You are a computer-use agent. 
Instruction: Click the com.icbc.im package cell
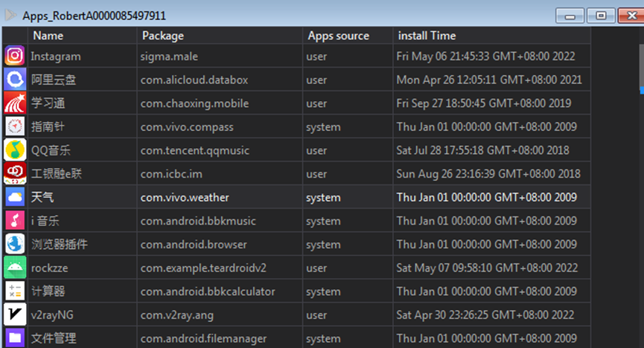(220, 173)
